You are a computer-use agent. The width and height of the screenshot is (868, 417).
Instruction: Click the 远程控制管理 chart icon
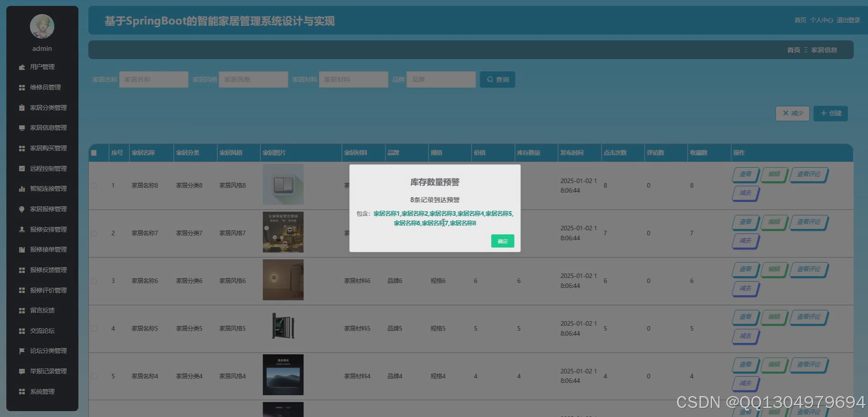[x=22, y=169]
